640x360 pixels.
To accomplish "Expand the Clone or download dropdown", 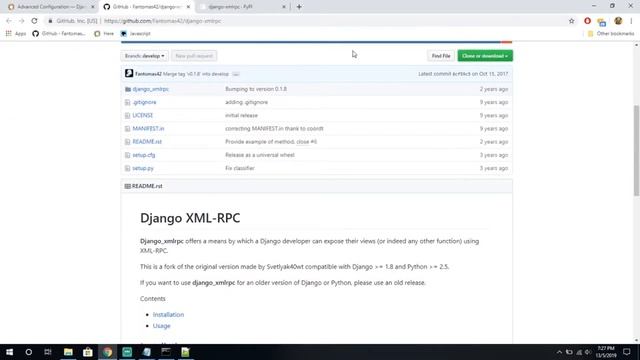I will pyautogui.click(x=485, y=56).
